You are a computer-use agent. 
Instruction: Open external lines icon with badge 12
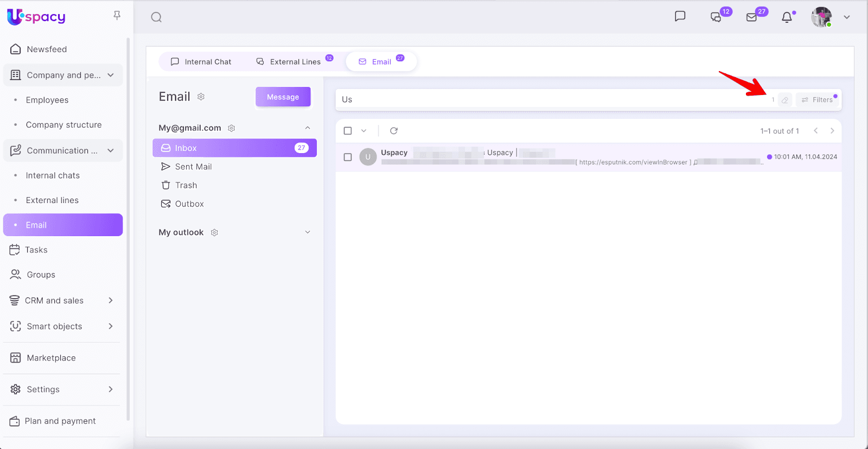[716, 17]
